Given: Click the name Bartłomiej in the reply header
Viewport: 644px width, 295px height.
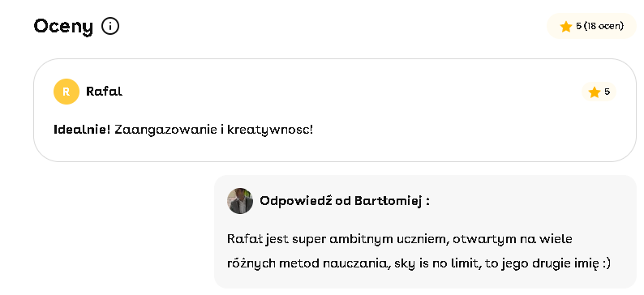Looking at the screenshot, I should pos(388,201).
